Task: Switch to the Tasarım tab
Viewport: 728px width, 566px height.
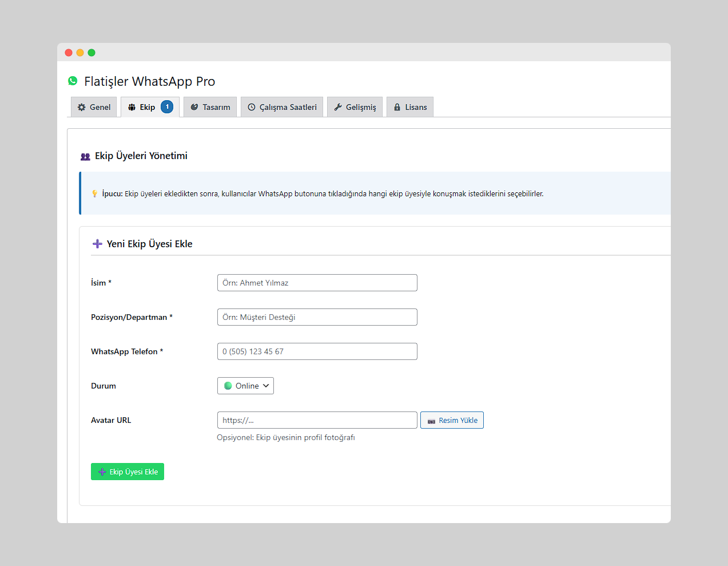Action: tap(209, 107)
